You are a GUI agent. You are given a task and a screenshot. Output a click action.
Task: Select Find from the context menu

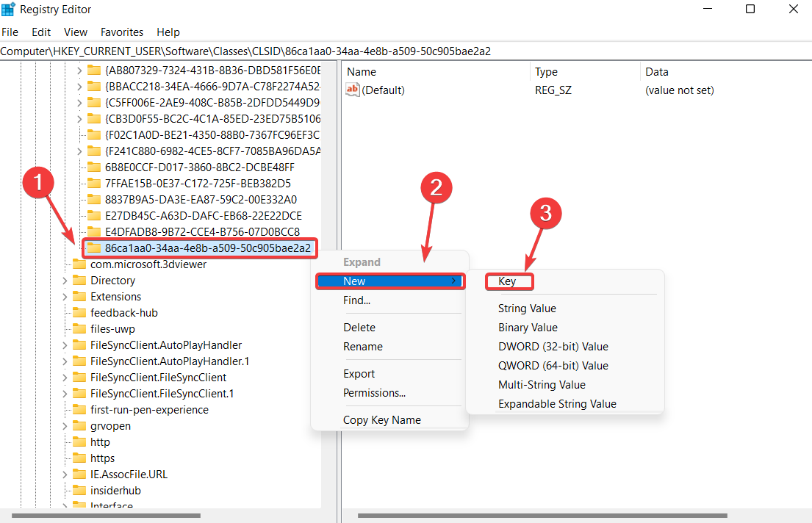click(x=356, y=300)
